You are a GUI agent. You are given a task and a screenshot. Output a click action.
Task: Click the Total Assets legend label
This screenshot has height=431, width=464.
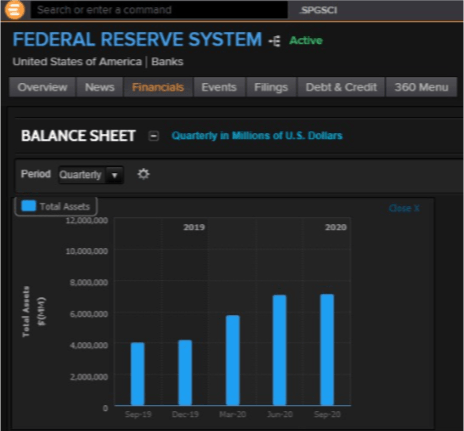[65, 207]
